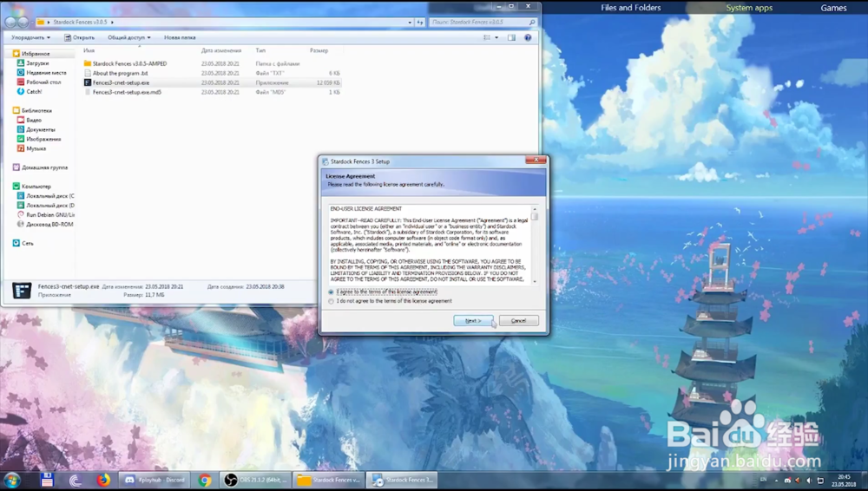Open the view options dropdown arrow in Explorer
868x491 pixels.
(496, 37)
